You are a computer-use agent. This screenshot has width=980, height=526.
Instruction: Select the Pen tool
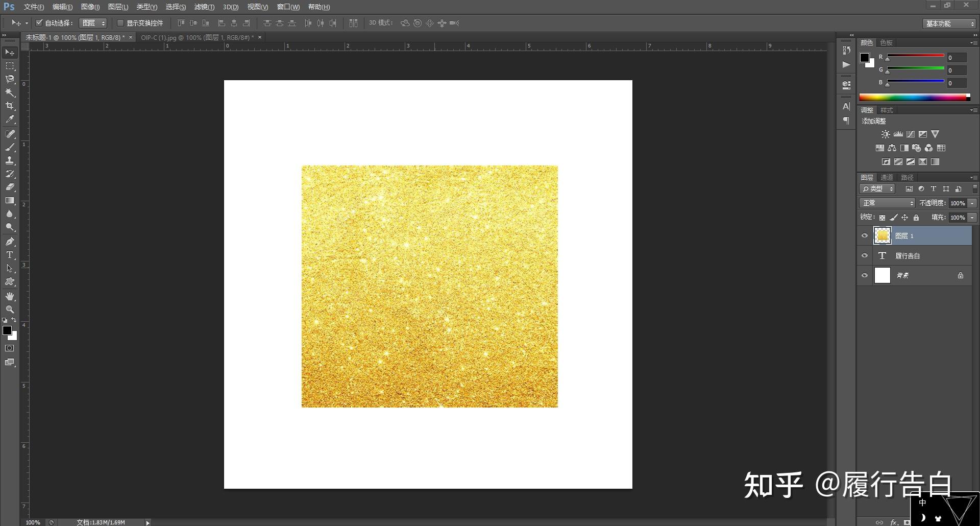tap(10, 242)
